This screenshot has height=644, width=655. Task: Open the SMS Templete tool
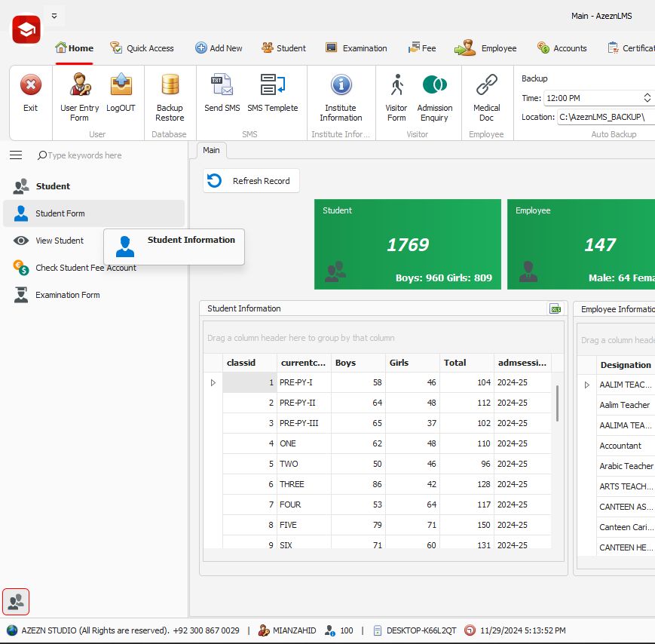(x=272, y=94)
